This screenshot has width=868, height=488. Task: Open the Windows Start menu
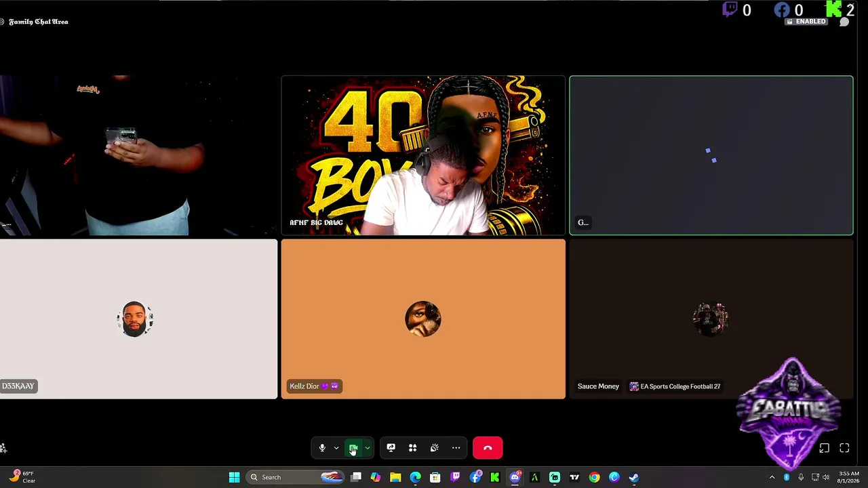click(x=234, y=477)
